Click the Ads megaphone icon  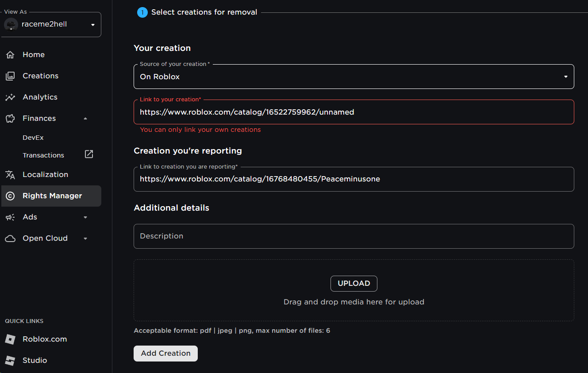click(10, 217)
